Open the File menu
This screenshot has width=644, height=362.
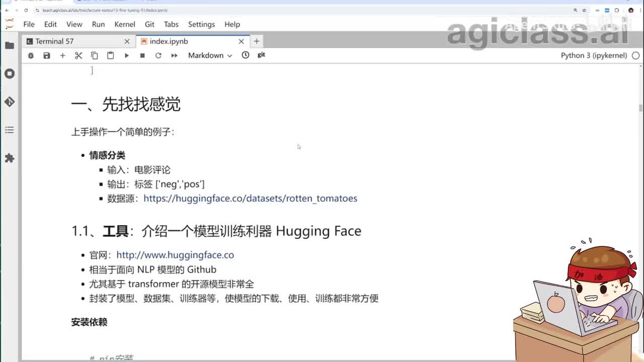click(x=29, y=24)
